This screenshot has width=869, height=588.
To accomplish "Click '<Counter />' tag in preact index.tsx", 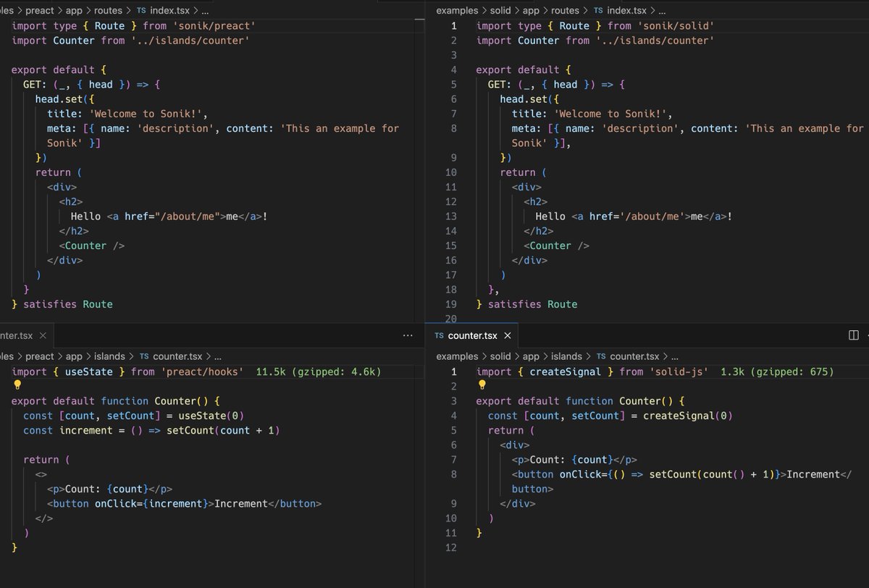I will point(92,245).
